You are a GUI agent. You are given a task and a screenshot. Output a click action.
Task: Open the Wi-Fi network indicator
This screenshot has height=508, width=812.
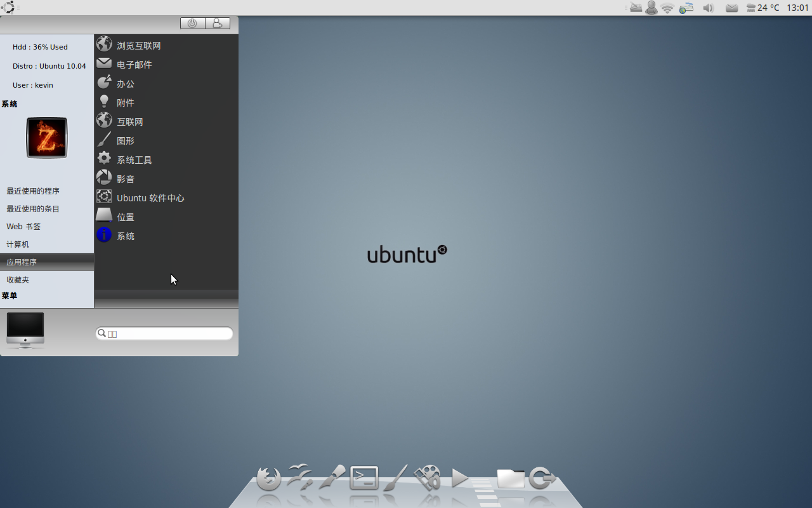pyautogui.click(x=667, y=8)
